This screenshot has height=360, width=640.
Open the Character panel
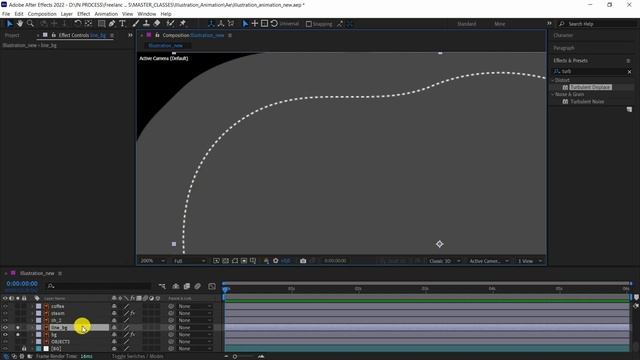(x=563, y=36)
